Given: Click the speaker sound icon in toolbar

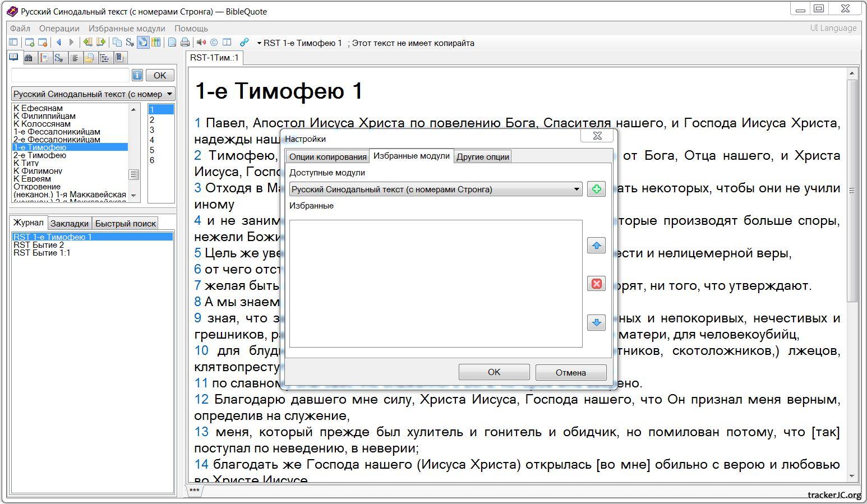Looking at the screenshot, I should pyautogui.click(x=201, y=43).
